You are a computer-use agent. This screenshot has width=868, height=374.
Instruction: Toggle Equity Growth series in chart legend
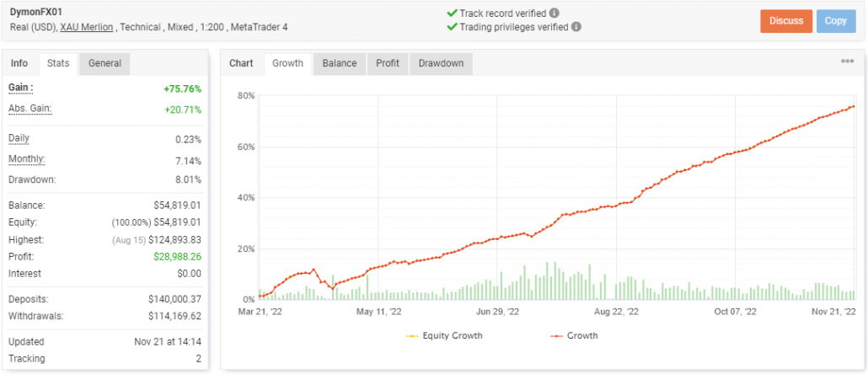(x=445, y=335)
